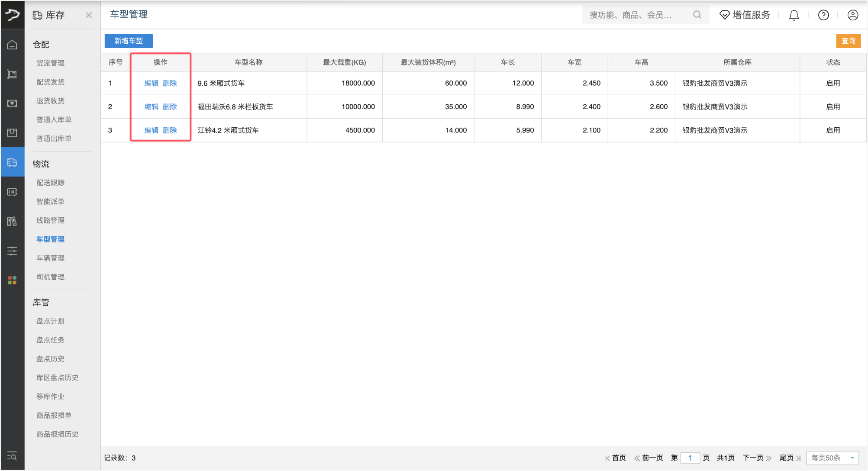
Task: Click the search magnifier icon
Action: (x=697, y=15)
